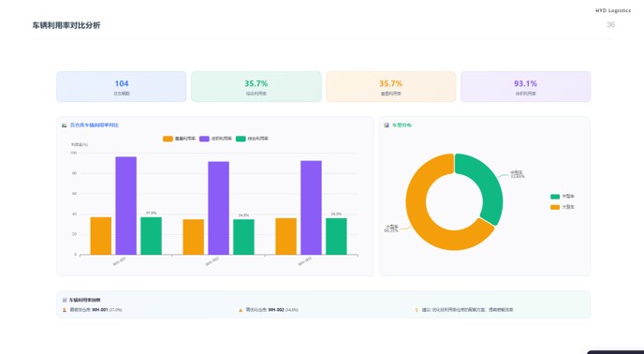Viewport: 644px width, 354px height.
Task: Open the 104 total vehicles card
Action: coord(121,87)
